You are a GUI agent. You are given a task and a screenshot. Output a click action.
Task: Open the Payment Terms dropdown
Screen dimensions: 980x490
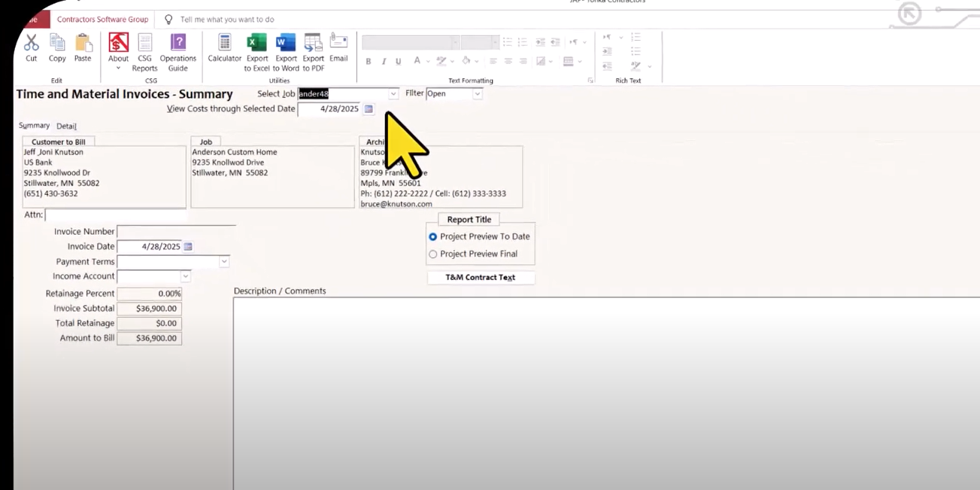point(223,261)
